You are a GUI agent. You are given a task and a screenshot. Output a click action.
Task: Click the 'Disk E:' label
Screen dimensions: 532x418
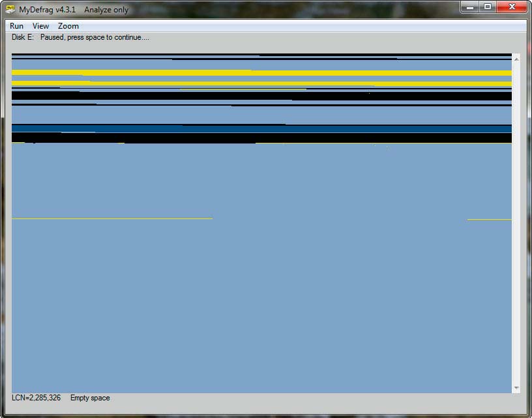coord(23,37)
